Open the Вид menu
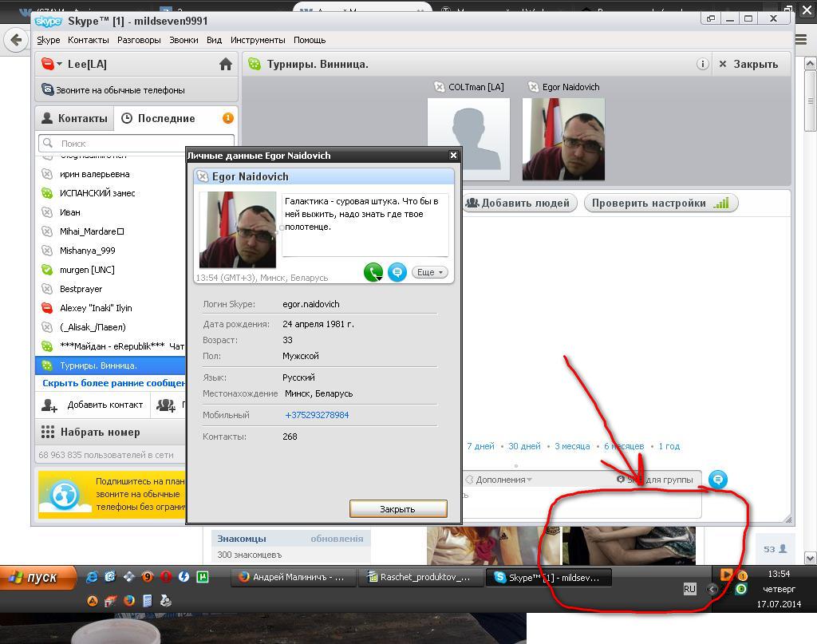This screenshot has width=817, height=644. (214, 40)
